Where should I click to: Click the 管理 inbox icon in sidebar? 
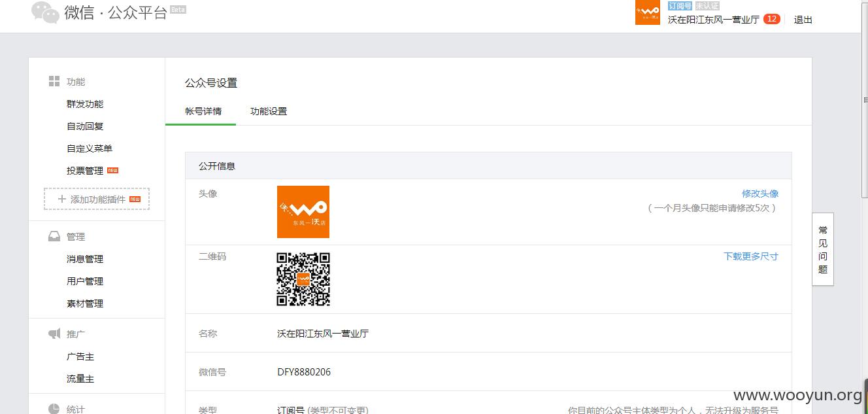coord(54,237)
